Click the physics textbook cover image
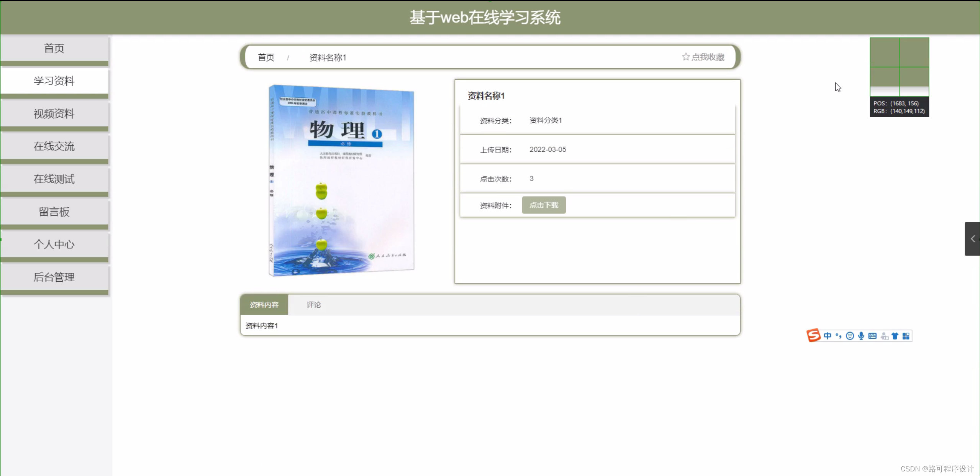 coord(341,180)
